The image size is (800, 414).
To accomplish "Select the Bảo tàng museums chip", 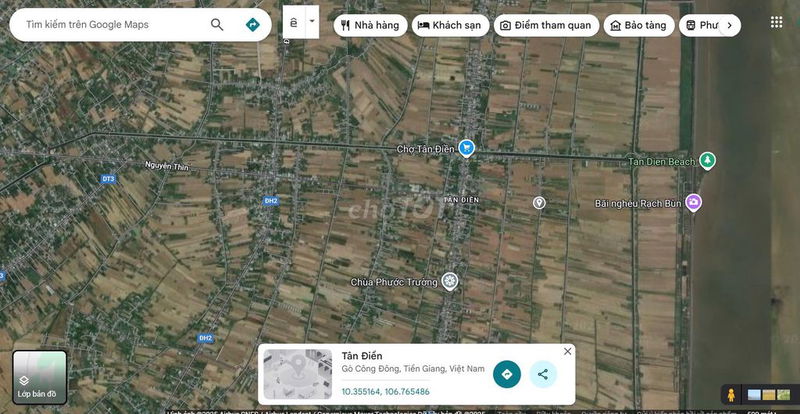I will pyautogui.click(x=638, y=25).
